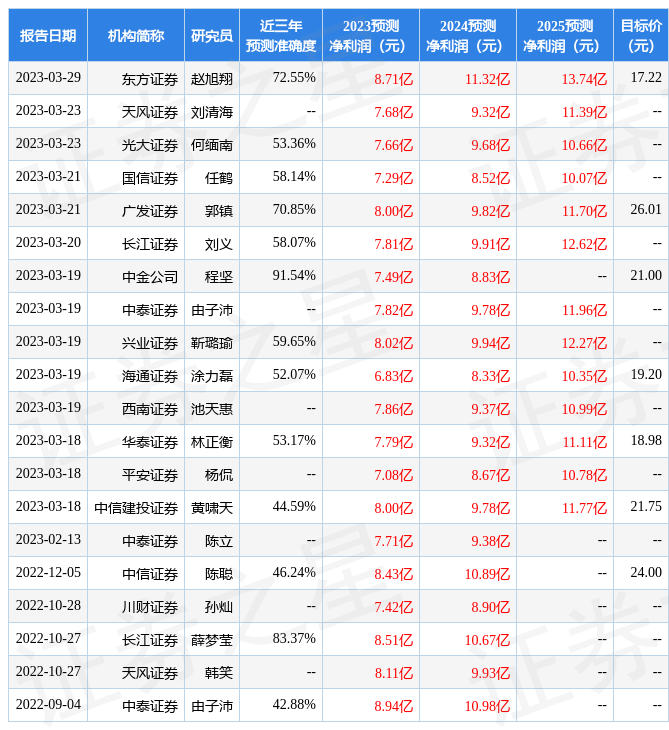Click analyst 薛梦莹
The image size is (669, 730).
(x=212, y=641)
